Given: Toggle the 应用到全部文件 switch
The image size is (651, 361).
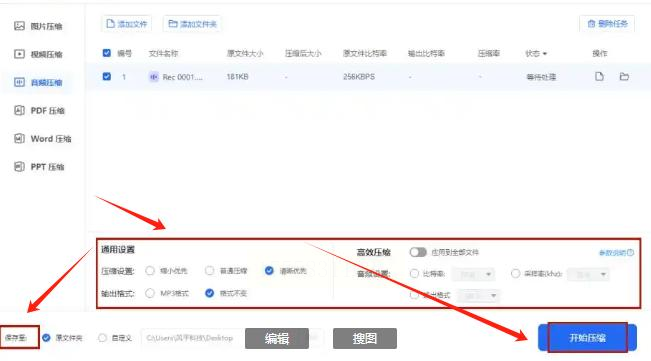Looking at the screenshot, I should tap(418, 252).
